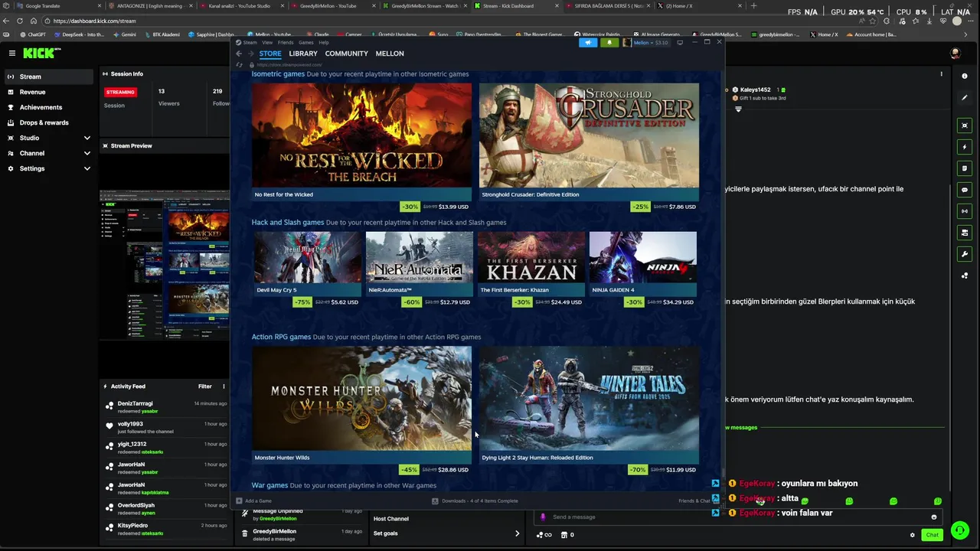The height and width of the screenshot is (551, 980).
Task: Click chat user Kaleys1452
Action: 755,90
